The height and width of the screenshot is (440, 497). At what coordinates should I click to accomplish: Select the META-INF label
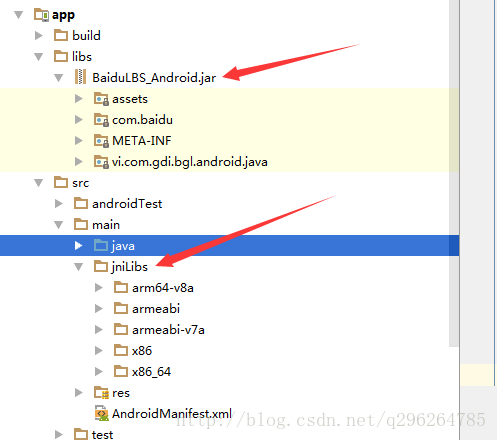[142, 141]
